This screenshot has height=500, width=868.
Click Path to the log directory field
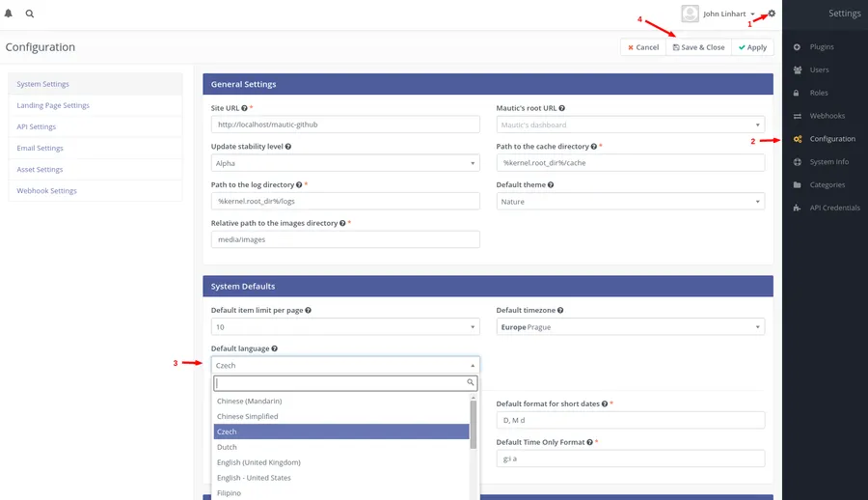tap(345, 201)
